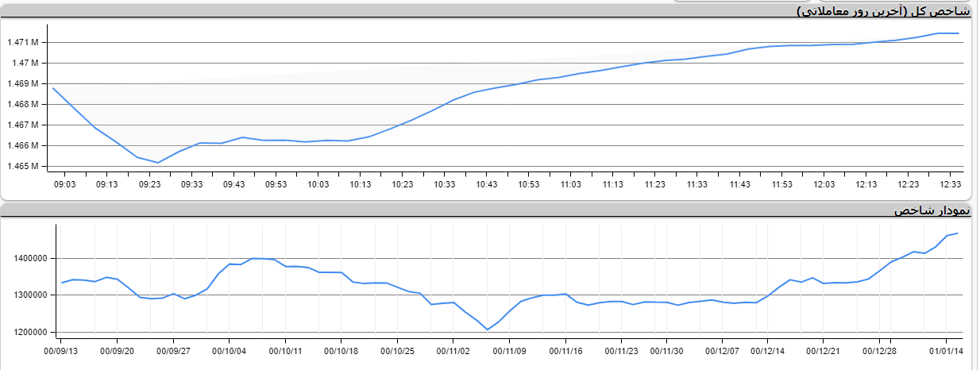
Task: Click the 11:13 time axis label
Action: point(612,184)
